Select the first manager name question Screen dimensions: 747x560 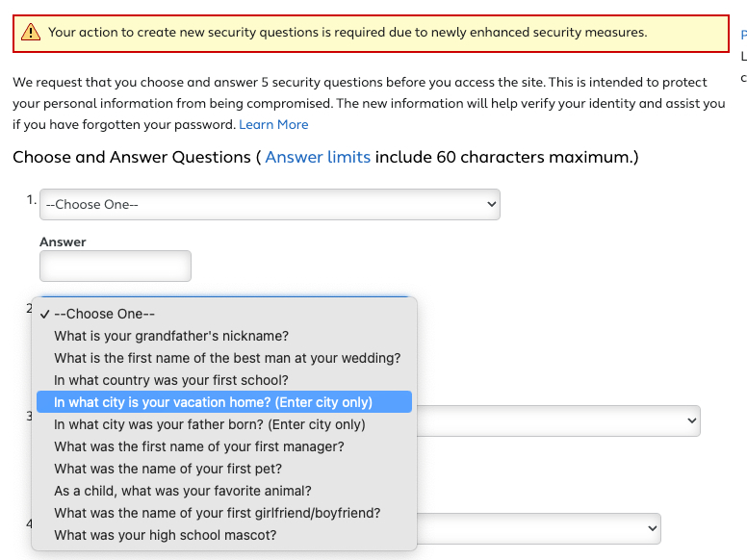(x=199, y=446)
